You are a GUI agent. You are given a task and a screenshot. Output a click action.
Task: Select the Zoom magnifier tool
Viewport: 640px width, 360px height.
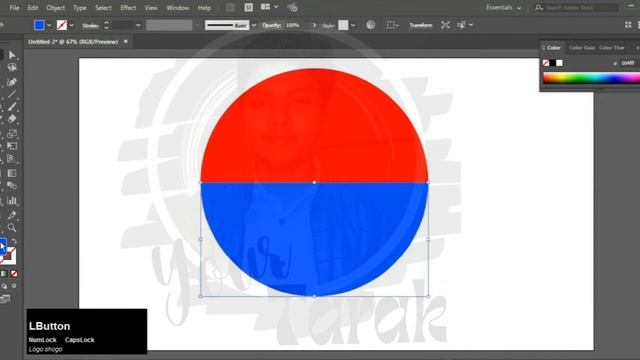(12, 227)
